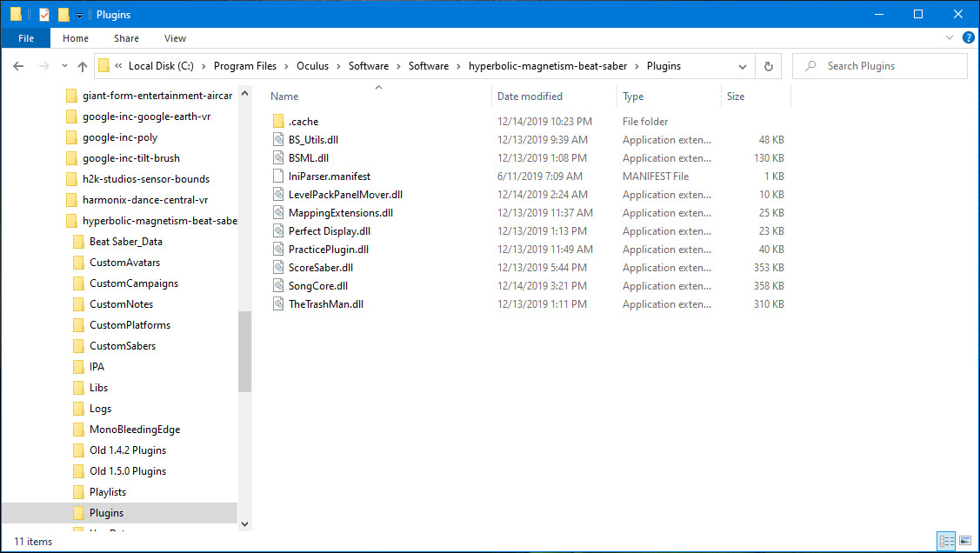Sort by the Name column header
This screenshot has height=553, width=980.
point(284,97)
